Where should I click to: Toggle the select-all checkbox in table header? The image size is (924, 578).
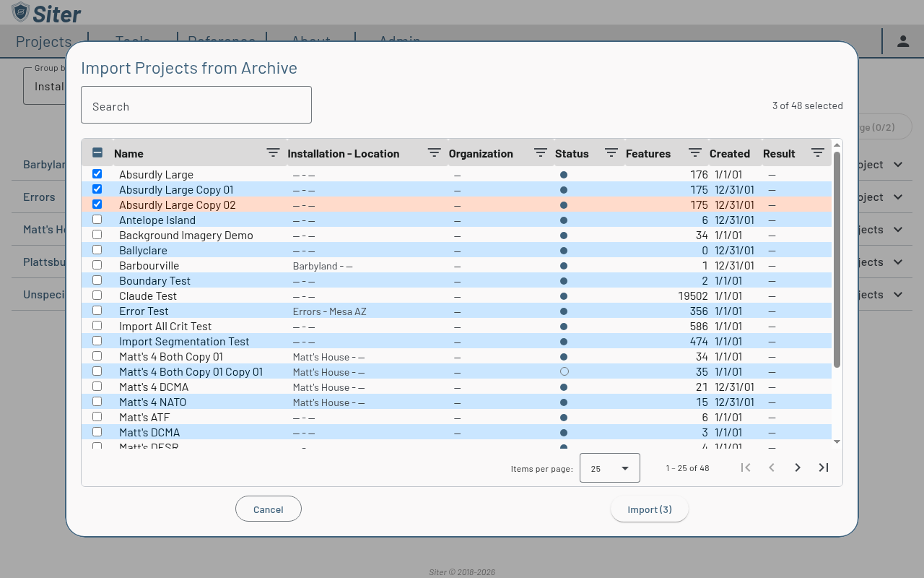pyautogui.click(x=97, y=152)
